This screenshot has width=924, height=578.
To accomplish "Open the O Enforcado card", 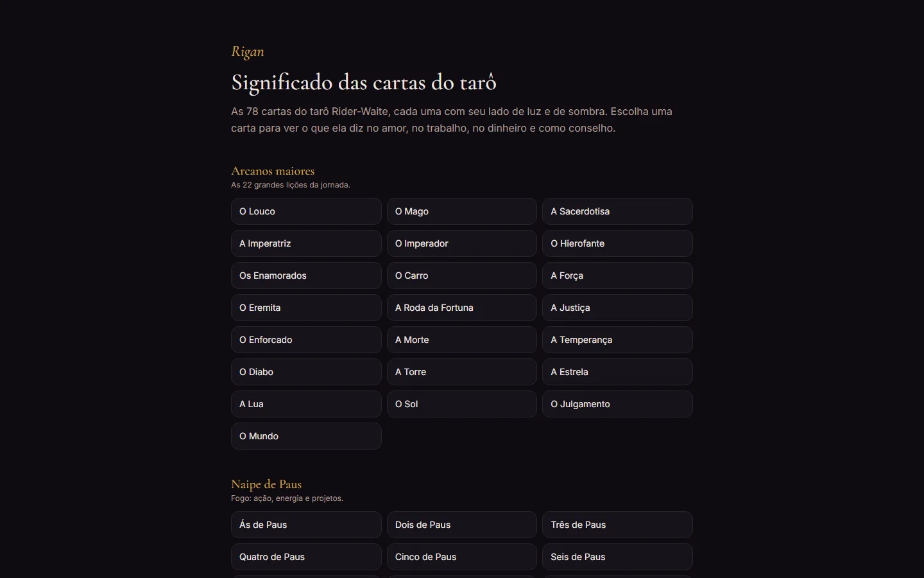I will (x=306, y=340).
